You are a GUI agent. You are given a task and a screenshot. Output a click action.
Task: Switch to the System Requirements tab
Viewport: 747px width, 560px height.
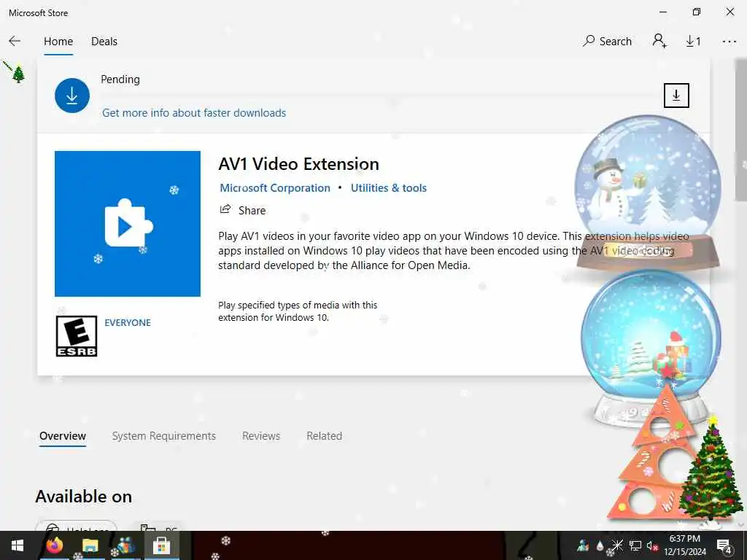pos(164,436)
